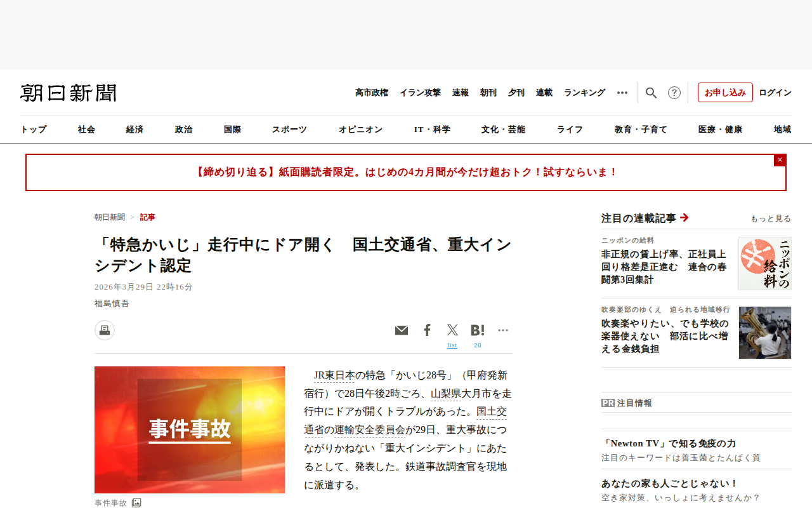Open the 事件事故 article image
The image size is (812, 508).
pyautogui.click(x=190, y=430)
